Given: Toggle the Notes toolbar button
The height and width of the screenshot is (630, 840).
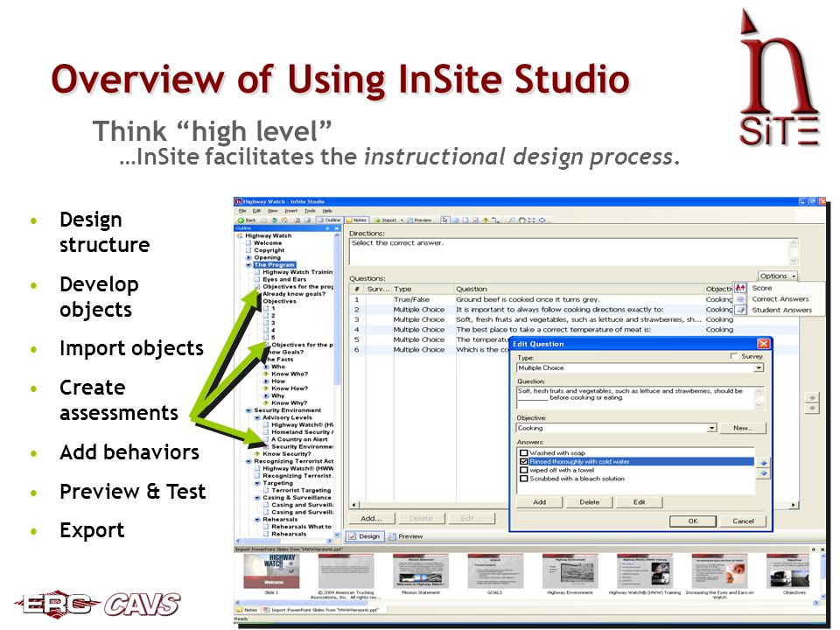Looking at the screenshot, I should [357, 220].
